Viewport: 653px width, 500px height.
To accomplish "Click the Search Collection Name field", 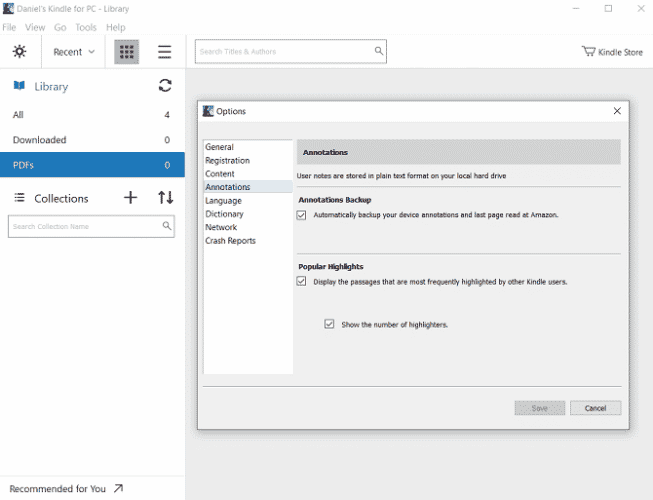I will click(x=84, y=227).
